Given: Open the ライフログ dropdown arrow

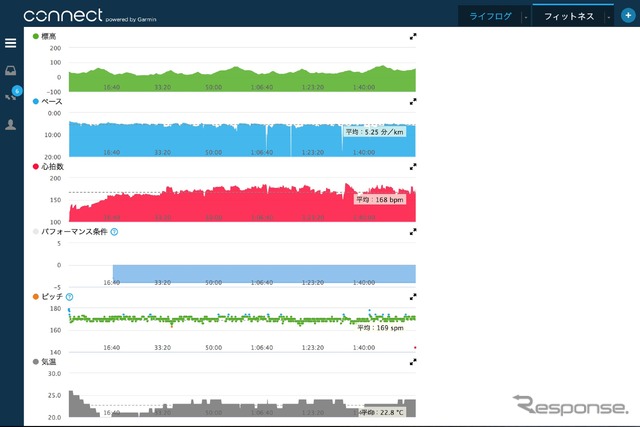Looking at the screenshot, I should click(526, 17).
